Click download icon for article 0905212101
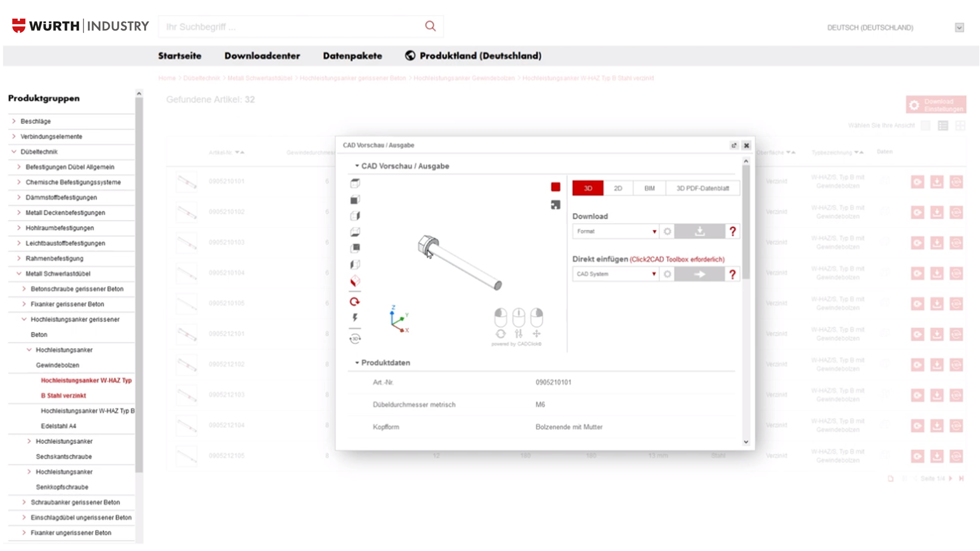 937,334
